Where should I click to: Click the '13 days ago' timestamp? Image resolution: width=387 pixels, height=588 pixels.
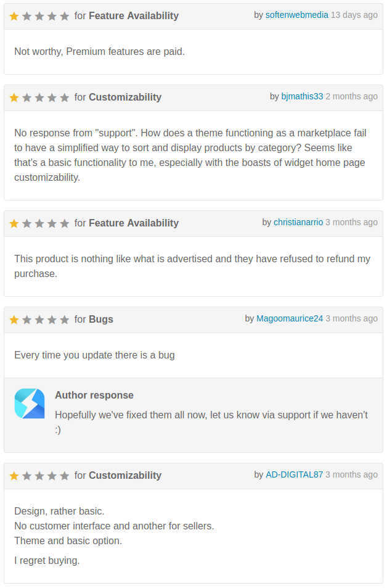click(x=354, y=15)
